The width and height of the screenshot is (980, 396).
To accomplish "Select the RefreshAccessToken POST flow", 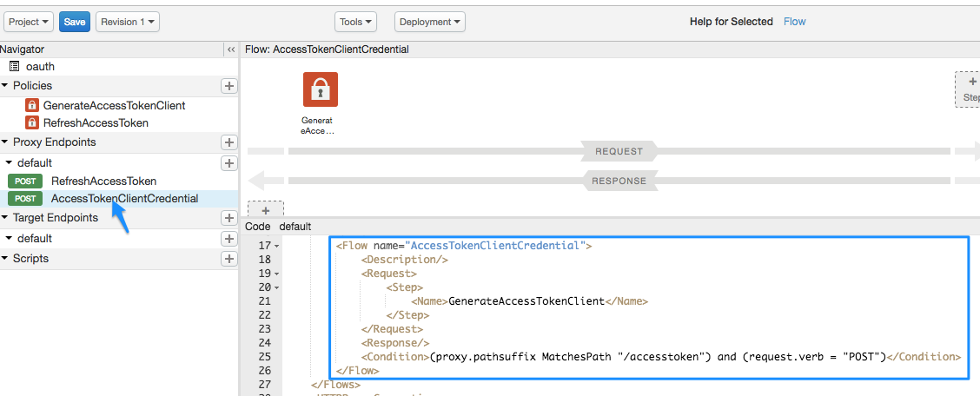I will (103, 181).
